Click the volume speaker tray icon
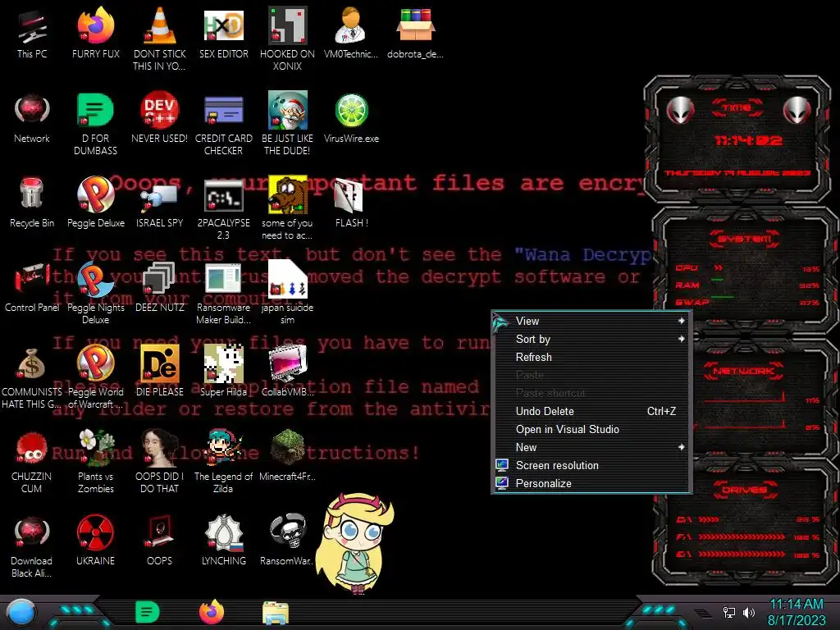Viewport: 840px width, 630px height. [x=748, y=612]
